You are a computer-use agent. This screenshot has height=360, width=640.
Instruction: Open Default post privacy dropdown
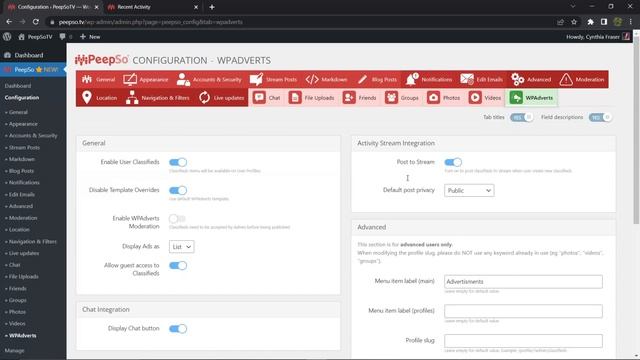tap(469, 190)
